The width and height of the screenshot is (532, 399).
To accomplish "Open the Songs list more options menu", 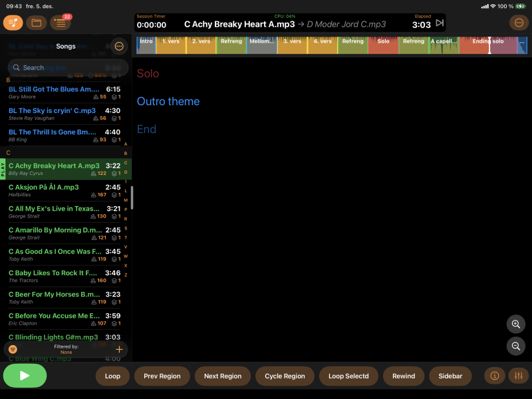I will point(119,47).
